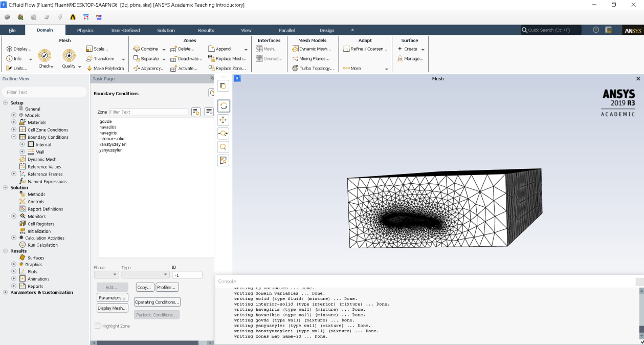The image size is (644, 345).
Task: Select Initialization in the outline
Action: tap(39, 231)
